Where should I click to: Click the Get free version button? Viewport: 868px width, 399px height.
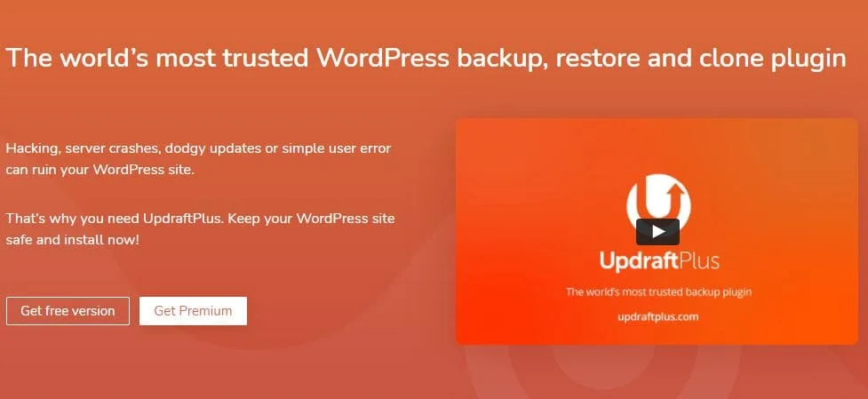point(68,311)
